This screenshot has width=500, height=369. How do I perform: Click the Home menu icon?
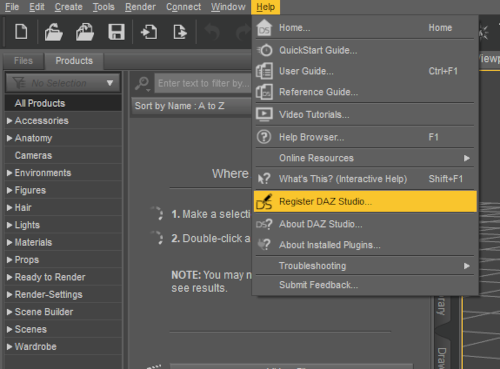coord(264,28)
